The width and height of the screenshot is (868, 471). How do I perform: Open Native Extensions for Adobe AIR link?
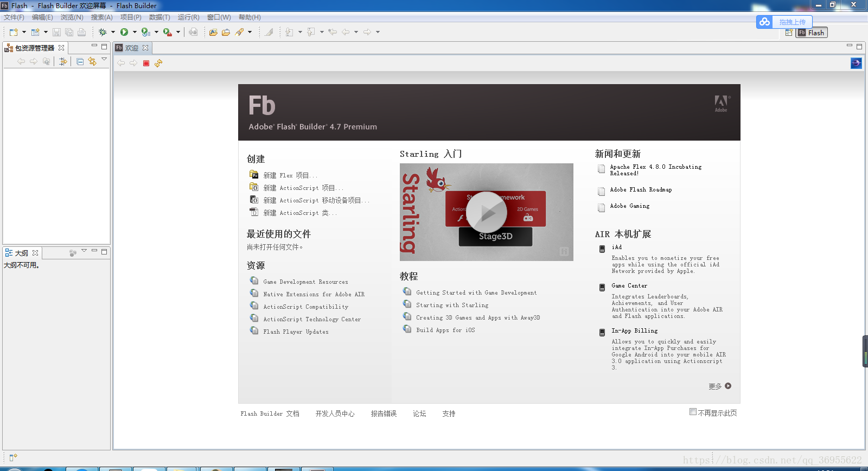pos(314,294)
